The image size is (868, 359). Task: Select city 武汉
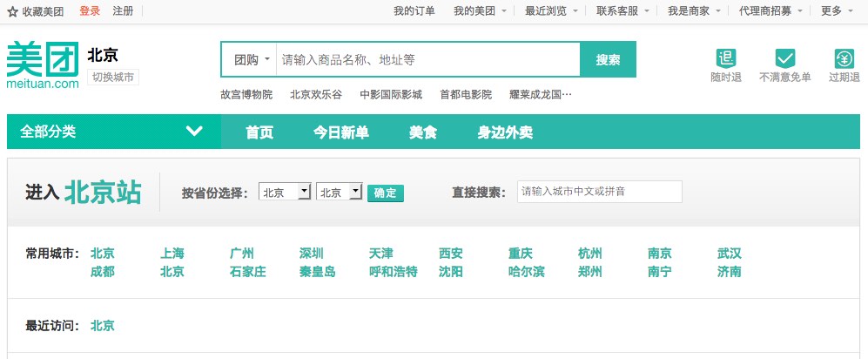pyautogui.click(x=730, y=254)
